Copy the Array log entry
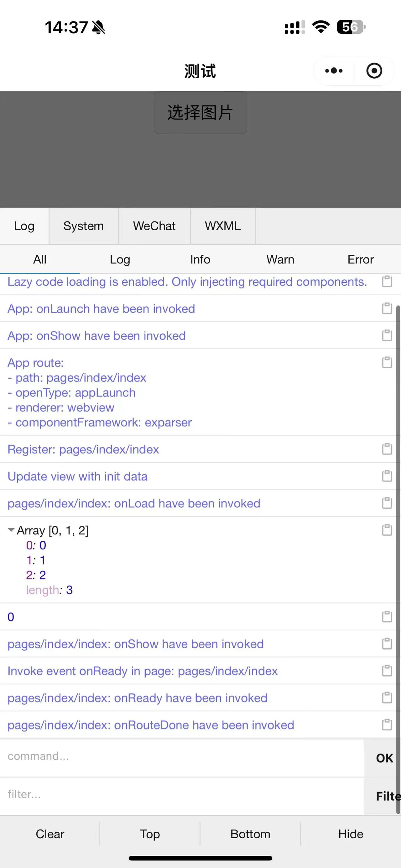The width and height of the screenshot is (401, 868). 387,530
